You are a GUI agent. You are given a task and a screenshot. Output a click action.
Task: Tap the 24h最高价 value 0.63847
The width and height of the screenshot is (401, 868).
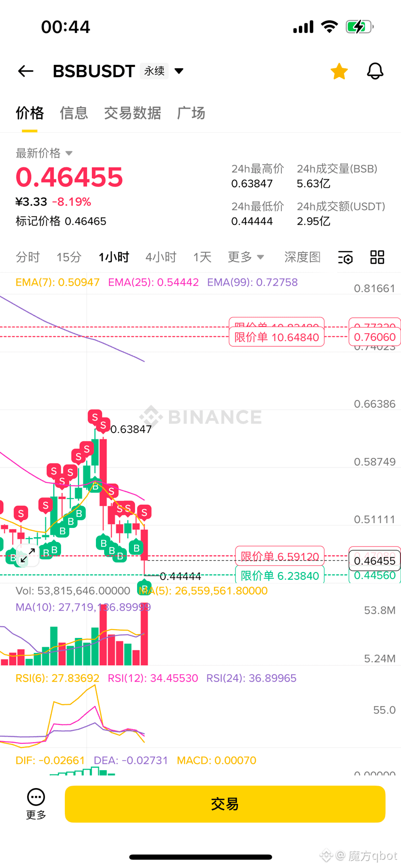252,184
